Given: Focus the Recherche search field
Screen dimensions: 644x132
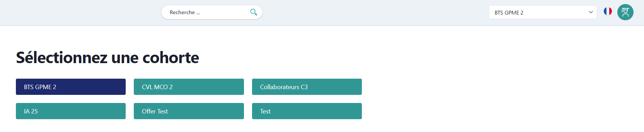Looking at the screenshot, I should [212, 12].
